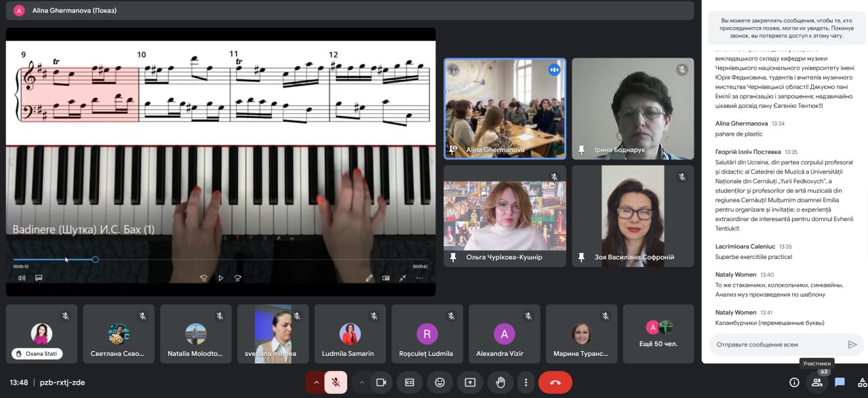Click the volume icon in video player
The height and width of the screenshot is (398, 868).
click(x=22, y=277)
